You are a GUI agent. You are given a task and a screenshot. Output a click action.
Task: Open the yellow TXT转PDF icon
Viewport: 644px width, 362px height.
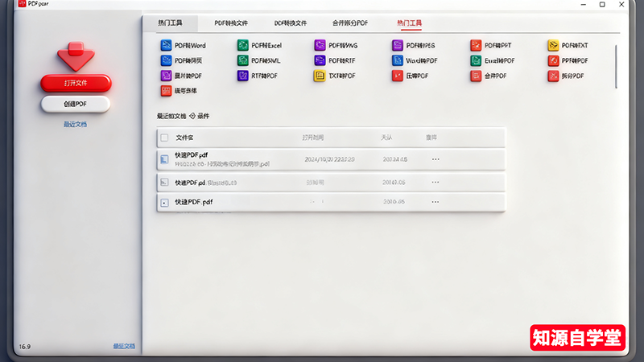click(x=320, y=76)
